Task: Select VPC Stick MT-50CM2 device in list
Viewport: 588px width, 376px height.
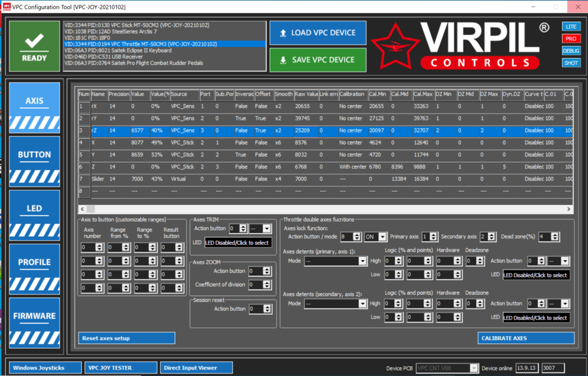Action: click(165, 25)
